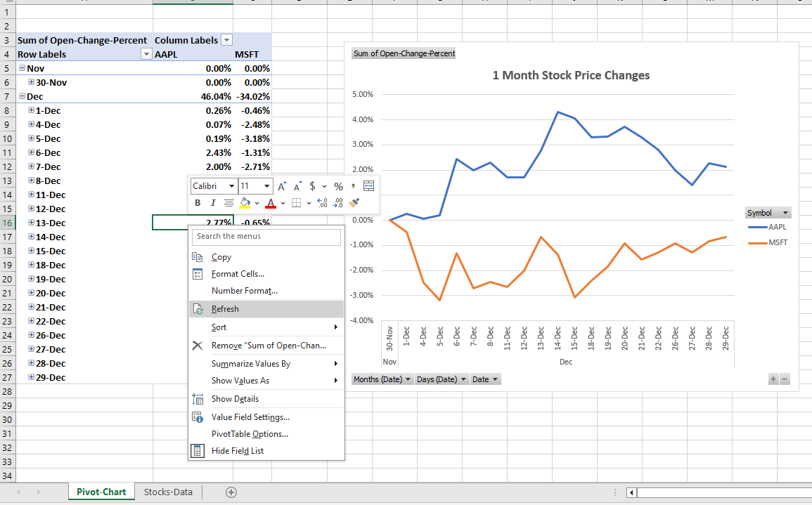Toggle italic formatting
Image resolution: width=812 pixels, height=505 pixels.
tap(213, 203)
